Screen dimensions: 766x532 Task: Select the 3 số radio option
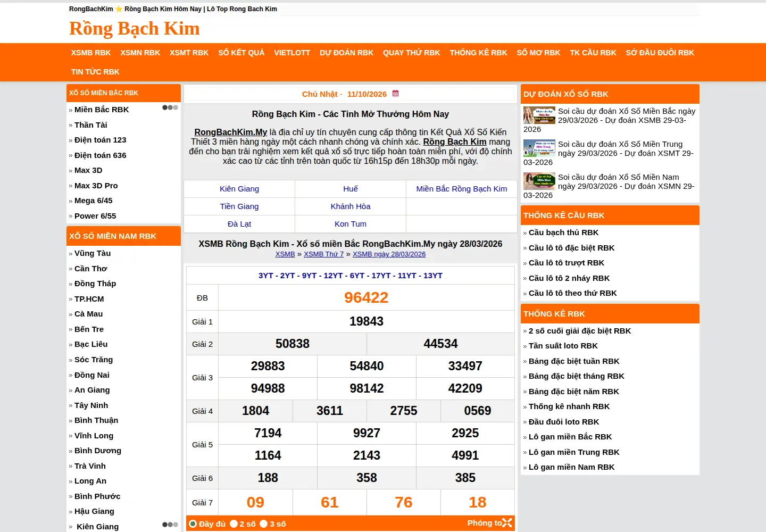click(263, 524)
